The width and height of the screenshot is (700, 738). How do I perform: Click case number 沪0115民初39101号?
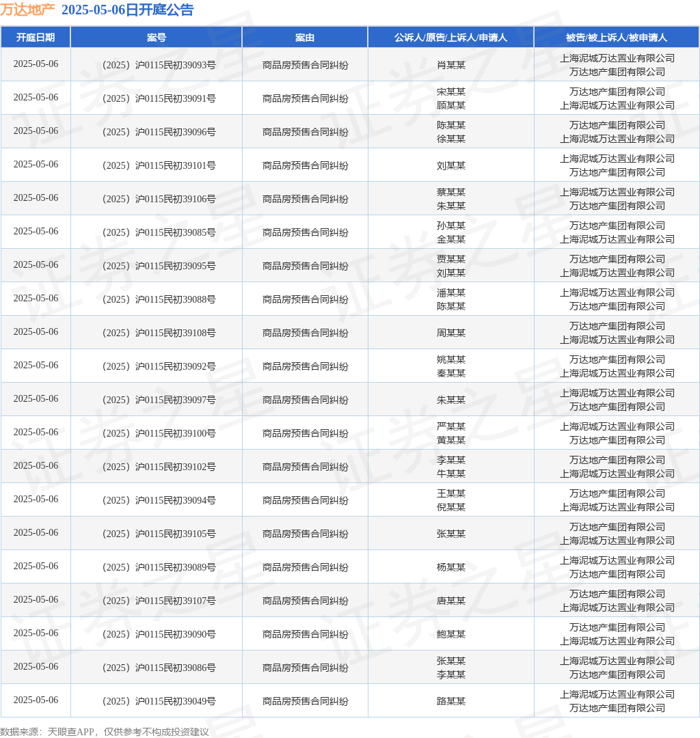(159, 165)
